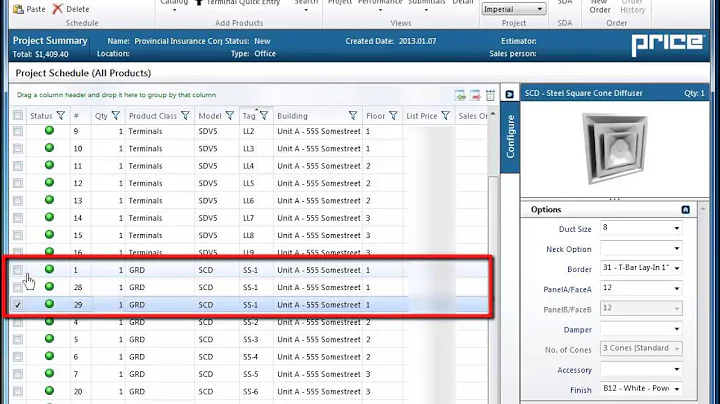The height and width of the screenshot is (404, 720).
Task: Select the row with Tag SS-6
Action: 248,392
